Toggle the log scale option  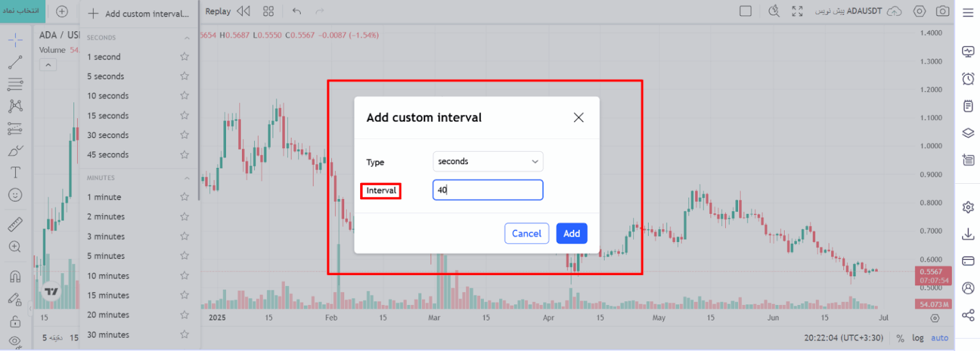point(917,338)
